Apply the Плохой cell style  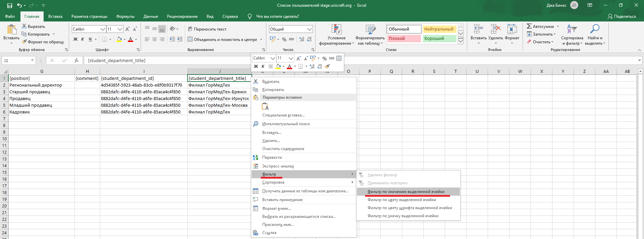[x=404, y=39]
